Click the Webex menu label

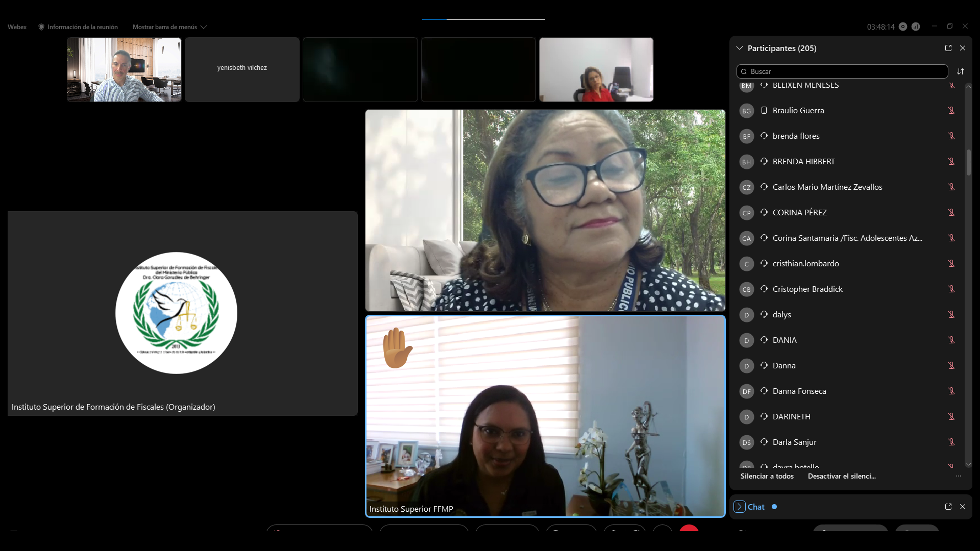pos(17,27)
